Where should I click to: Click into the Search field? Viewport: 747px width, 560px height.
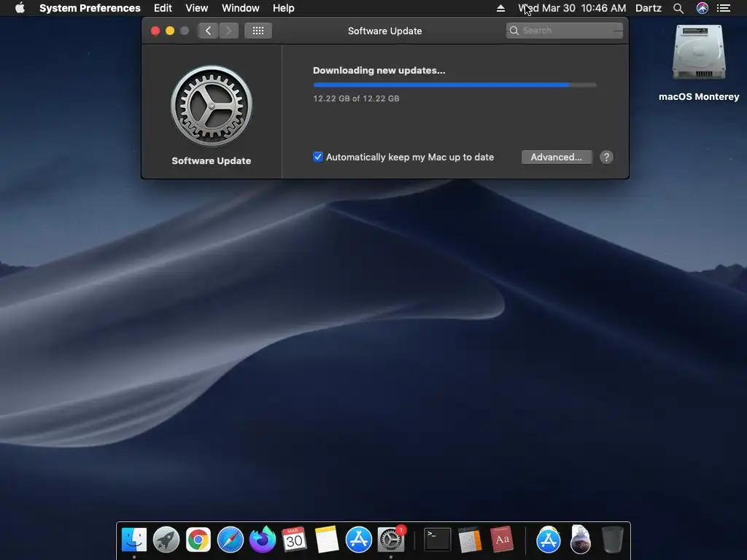coord(565,31)
